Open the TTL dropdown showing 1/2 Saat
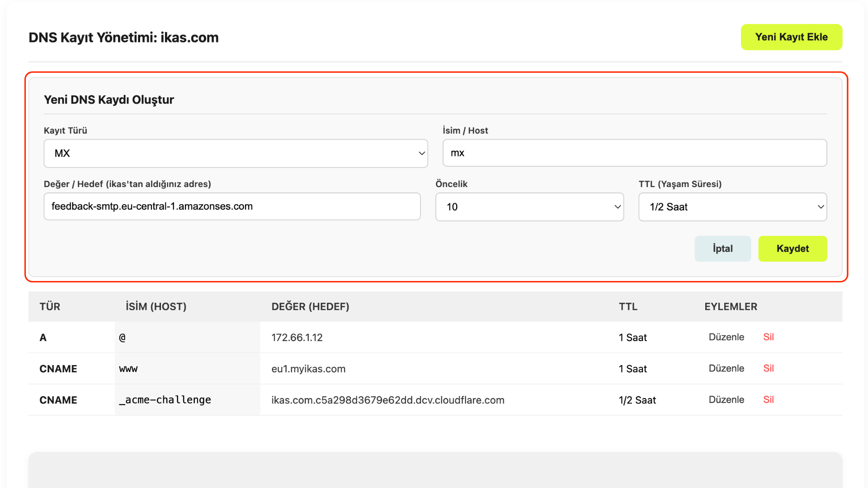868x488 pixels. pyautogui.click(x=732, y=207)
